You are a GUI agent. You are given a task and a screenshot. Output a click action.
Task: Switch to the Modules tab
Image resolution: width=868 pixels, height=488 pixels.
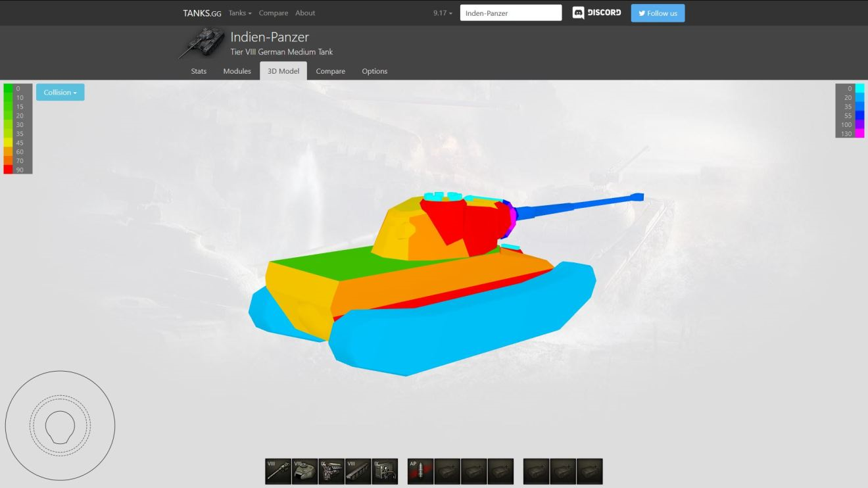click(x=237, y=71)
